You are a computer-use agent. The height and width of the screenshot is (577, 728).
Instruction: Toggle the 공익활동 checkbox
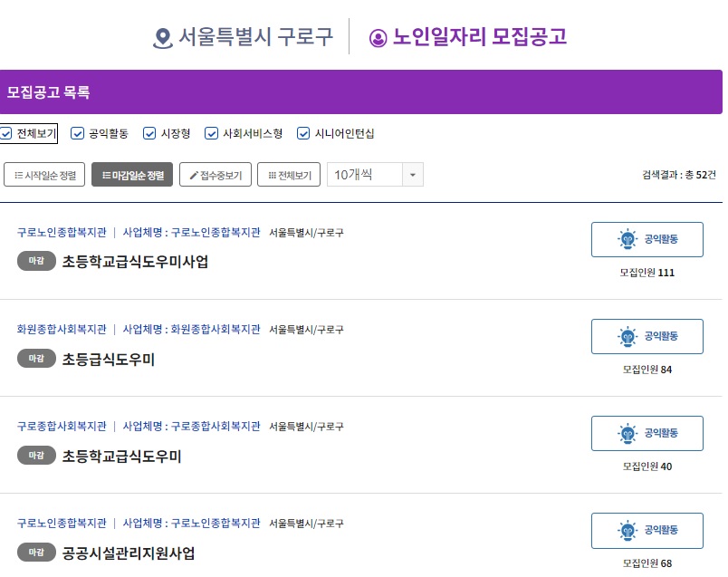77,134
